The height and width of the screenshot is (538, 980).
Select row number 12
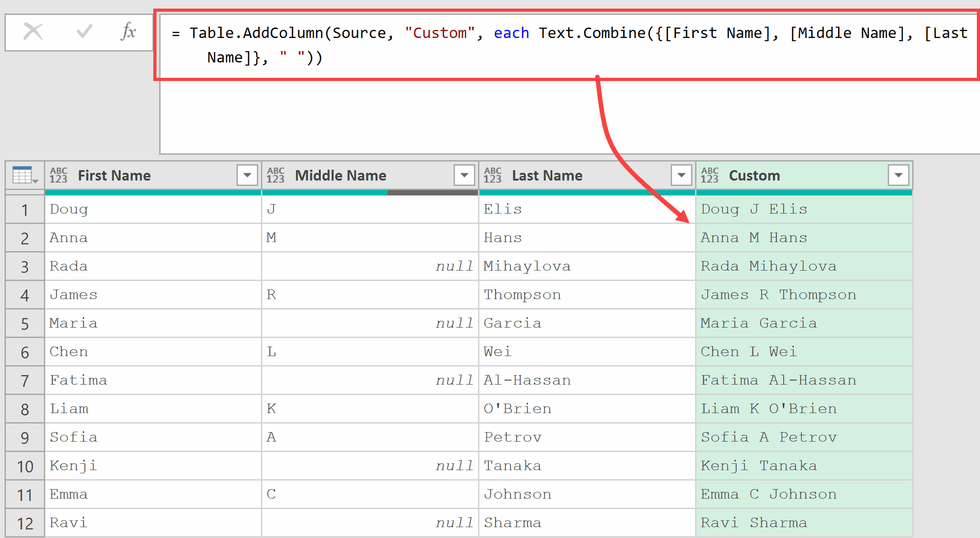pos(25,523)
